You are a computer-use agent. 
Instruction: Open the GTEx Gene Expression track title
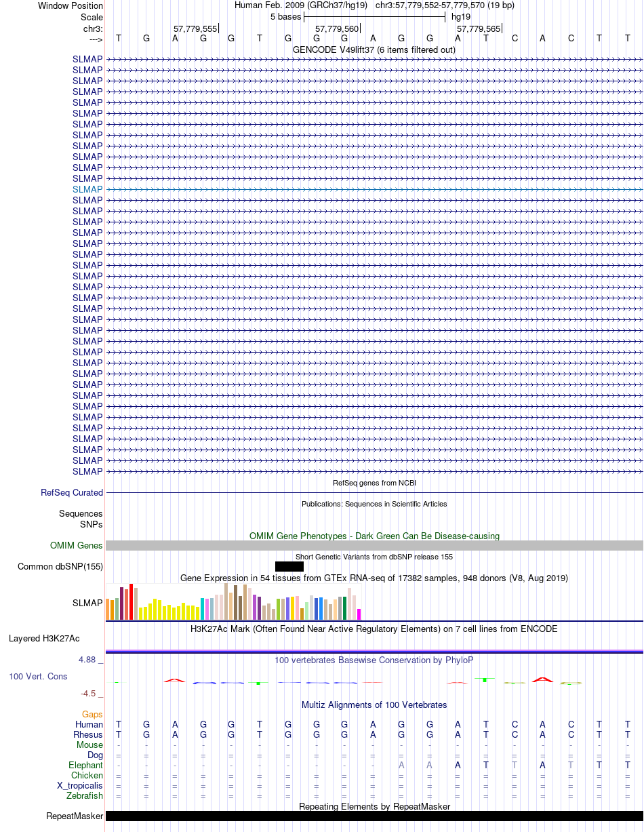tap(374, 578)
